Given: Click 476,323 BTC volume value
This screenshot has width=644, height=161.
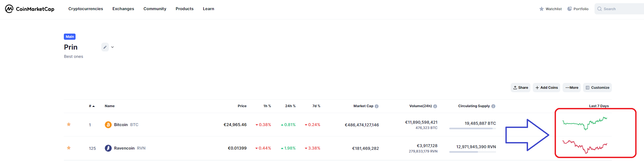Looking at the screenshot, I should [x=426, y=128].
